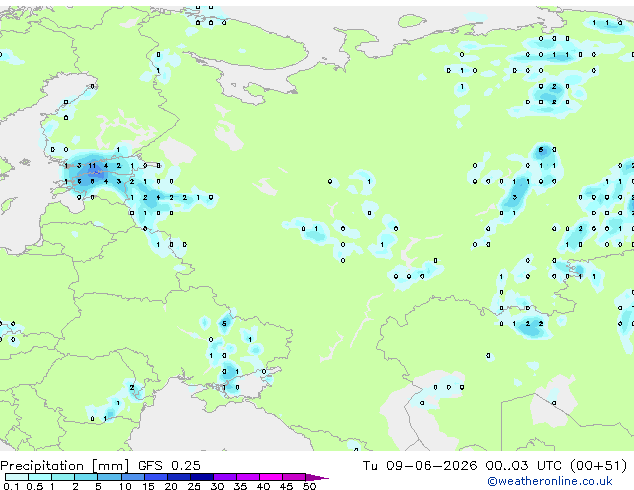Click the 30 to 35 legend swatch

click(224, 477)
